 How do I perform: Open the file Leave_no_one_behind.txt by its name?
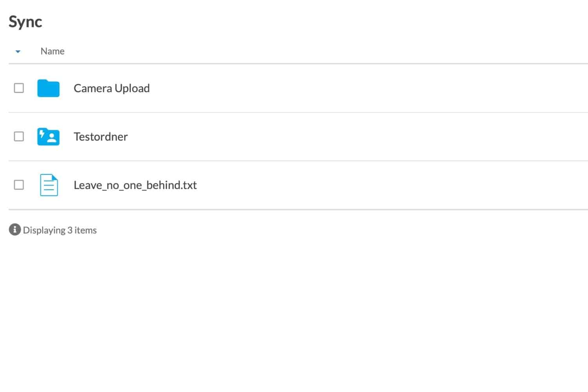pyautogui.click(x=135, y=185)
